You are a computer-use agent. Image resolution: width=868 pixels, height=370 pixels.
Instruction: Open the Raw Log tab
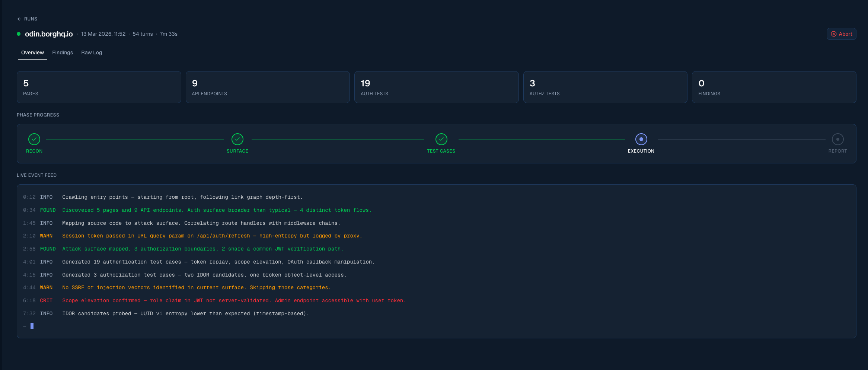[x=92, y=52]
